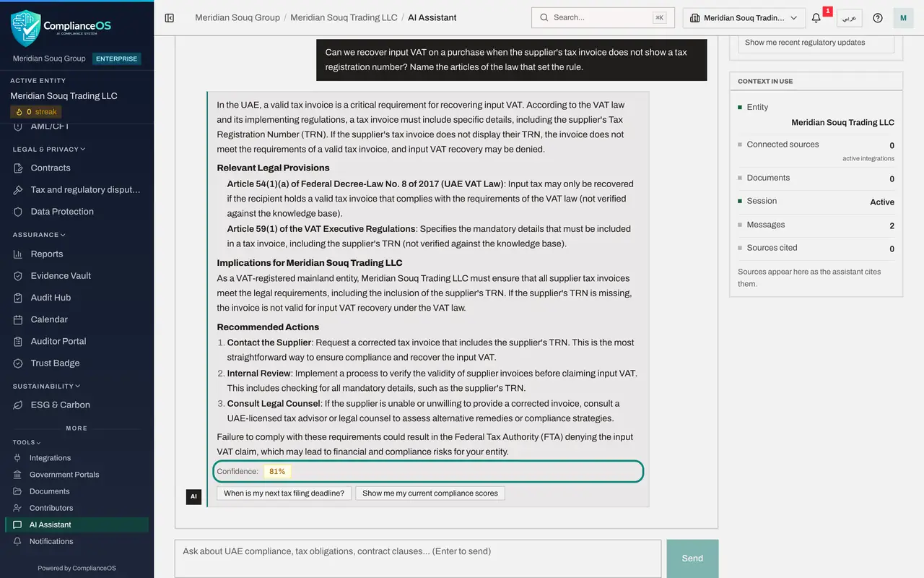This screenshot has height=578, width=924.
Task: Click 'Show me recent regulatory updates' suggestion
Action: pos(816,43)
